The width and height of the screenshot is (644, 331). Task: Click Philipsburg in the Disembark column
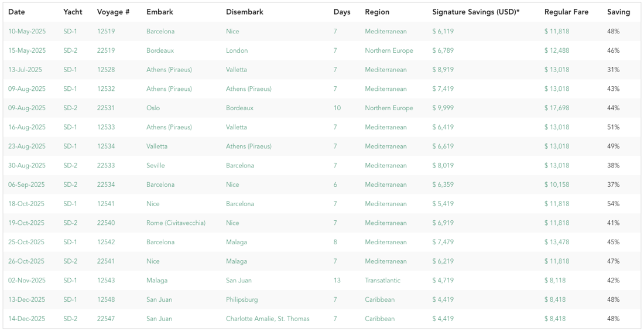(x=242, y=299)
